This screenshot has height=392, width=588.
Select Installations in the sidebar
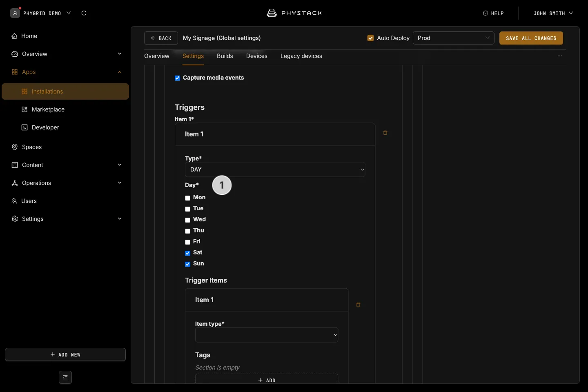[65, 91]
